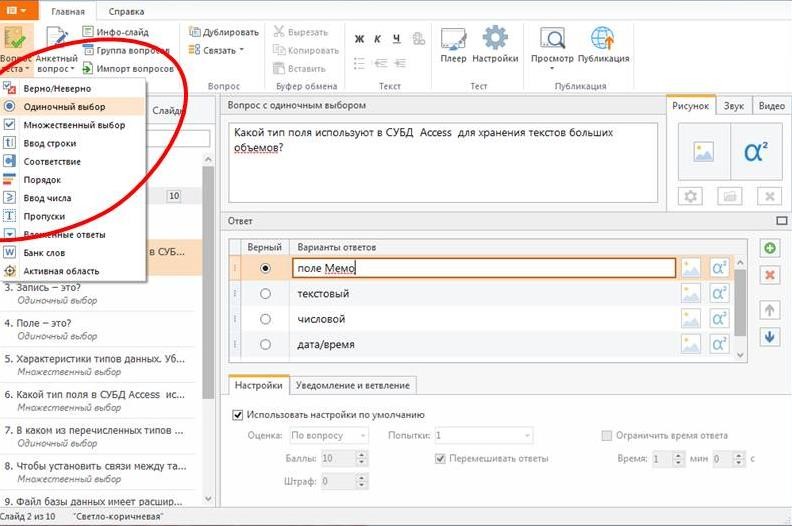This screenshot has height=526, width=792.
Task: Toggle bold Ж formatting
Action: (359, 39)
